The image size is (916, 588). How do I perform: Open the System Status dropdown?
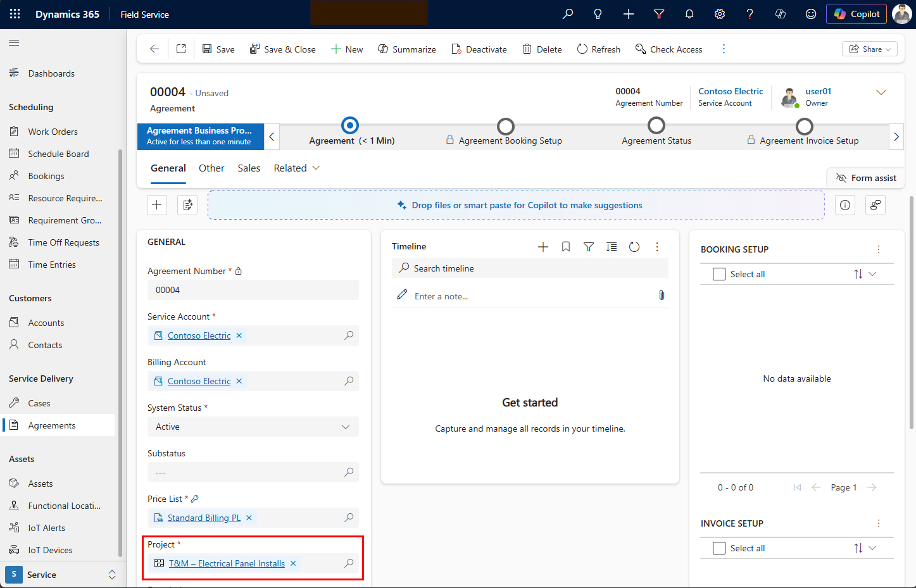click(x=346, y=427)
